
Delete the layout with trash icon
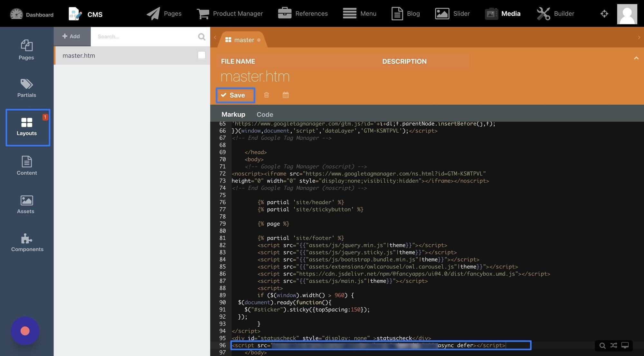[x=266, y=95]
